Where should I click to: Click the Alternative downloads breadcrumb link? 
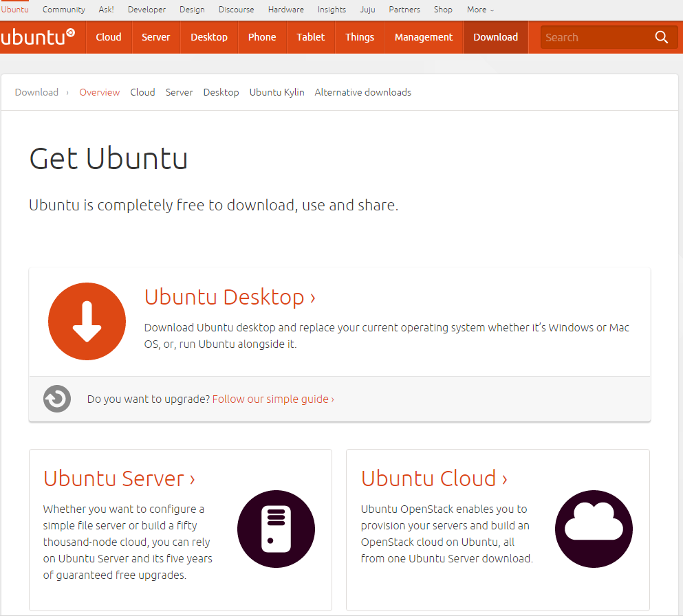pyautogui.click(x=362, y=91)
